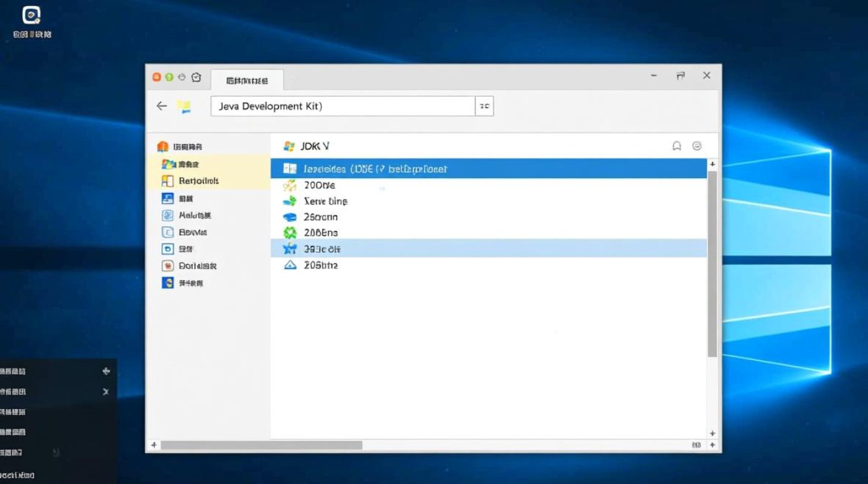Click the shield icon in window title bar

(196, 77)
